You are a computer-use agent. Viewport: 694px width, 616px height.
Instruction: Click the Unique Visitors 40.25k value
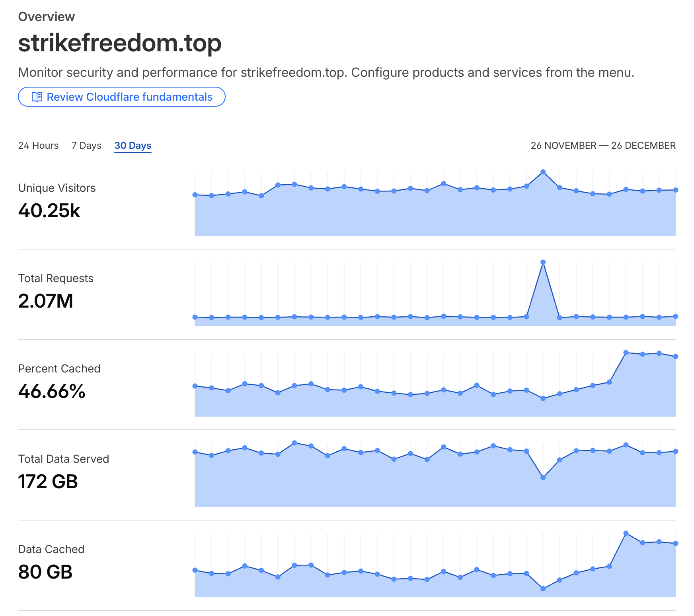click(x=49, y=211)
